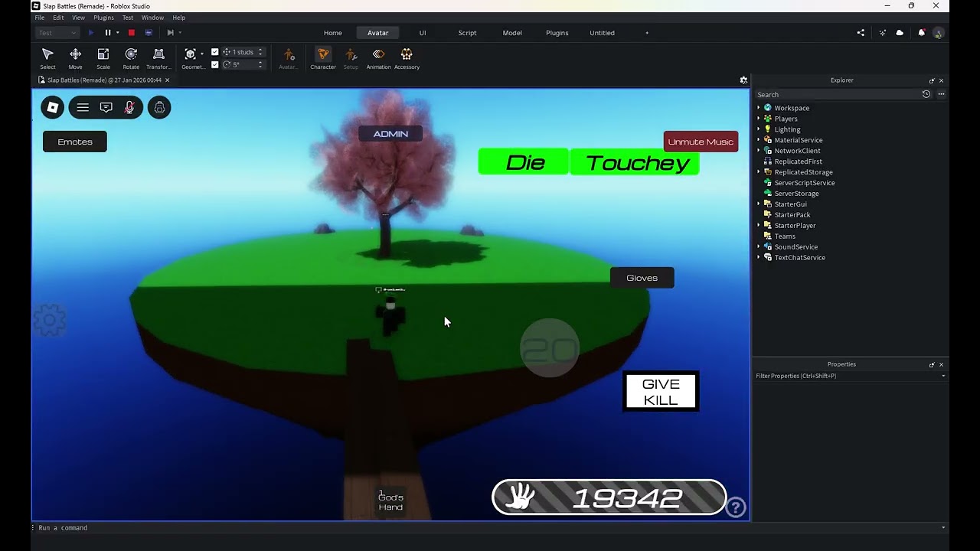980x551 pixels.
Task: Click the blue Play triangle button
Action: point(91,33)
